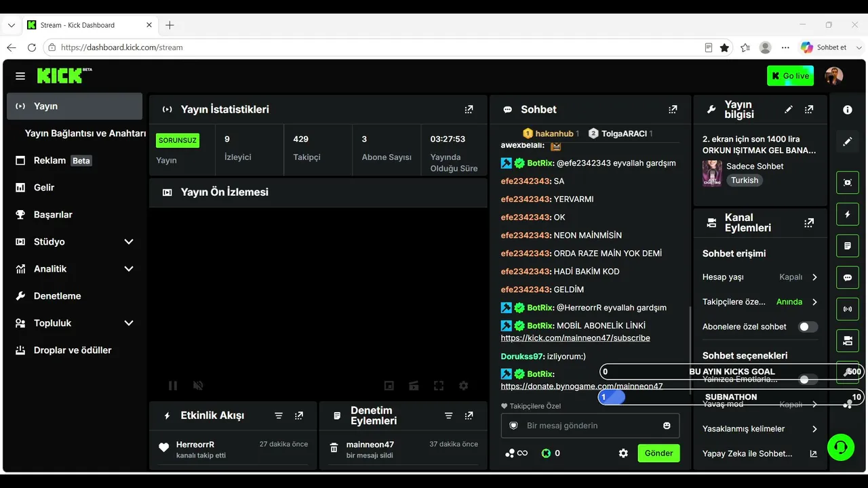This screenshot has width=868, height=488.
Task: Expand the Analitik sidebar section
Action: [129, 269]
